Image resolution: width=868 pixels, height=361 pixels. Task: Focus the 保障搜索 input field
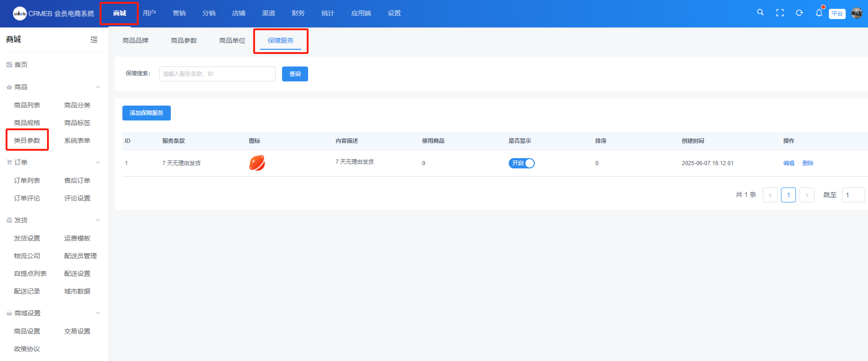click(217, 74)
